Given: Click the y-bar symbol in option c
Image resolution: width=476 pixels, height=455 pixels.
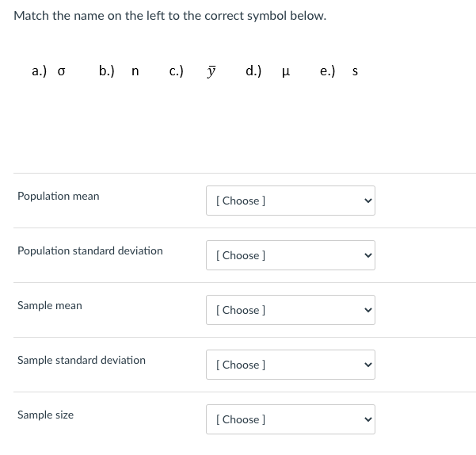Looking at the screenshot, I should pos(210,71).
